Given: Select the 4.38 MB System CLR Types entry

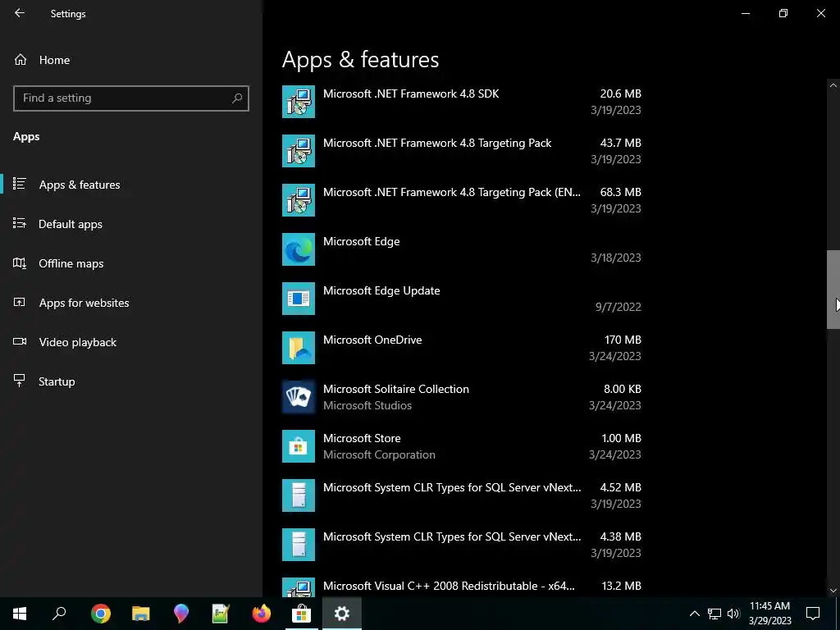Looking at the screenshot, I should (x=462, y=545).
